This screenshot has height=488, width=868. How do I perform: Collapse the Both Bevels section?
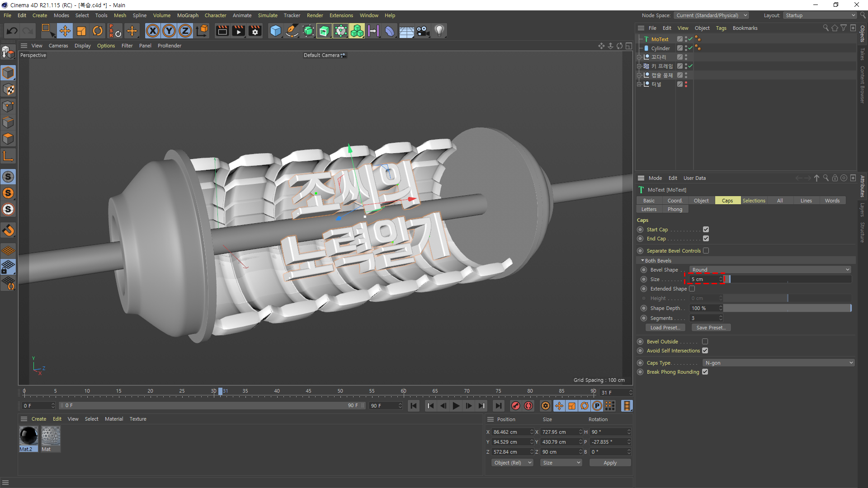click(x=643, y=261)
